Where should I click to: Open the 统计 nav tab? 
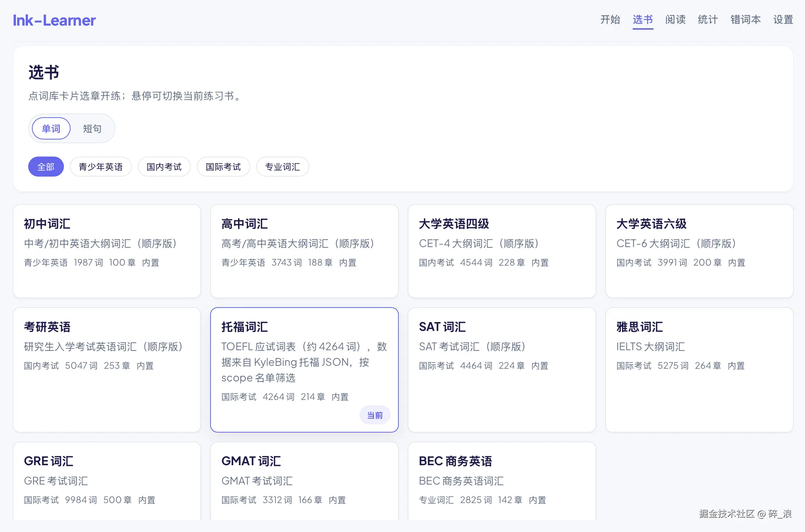[708, 20]
